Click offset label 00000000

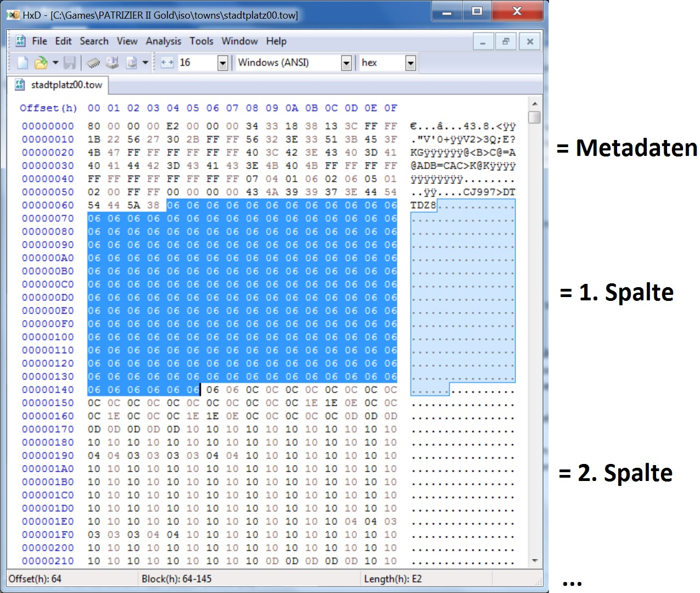coord(48,126)
